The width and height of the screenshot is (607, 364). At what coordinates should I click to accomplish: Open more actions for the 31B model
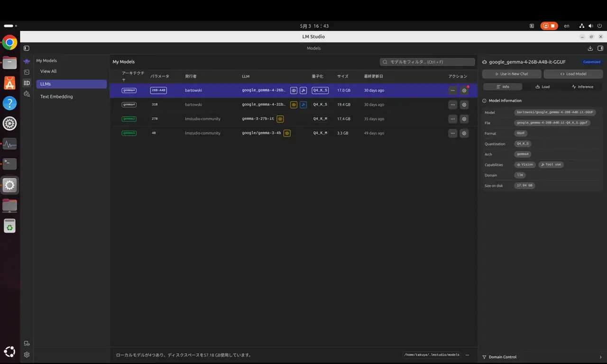point(453,105)
